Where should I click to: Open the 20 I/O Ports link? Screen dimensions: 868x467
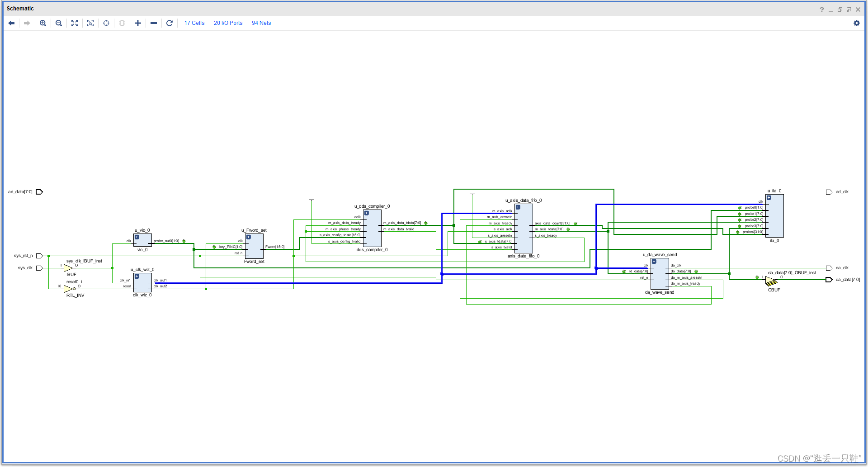click(228, 23)
